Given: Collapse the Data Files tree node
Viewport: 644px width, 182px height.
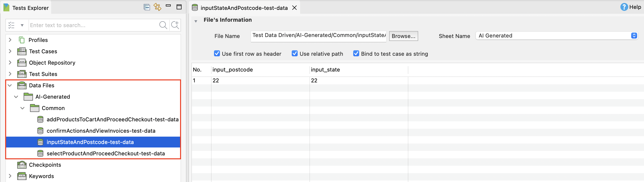Looking at the screenshot, I should click(x=10, y=86).
